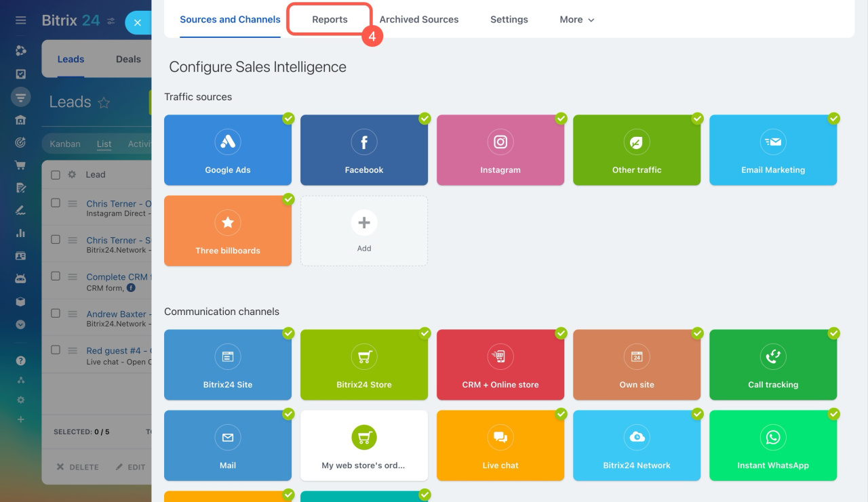Screen dimensions: 868x502
Task: Open the Andrew Baxter lead link
Action: point(118,314)
